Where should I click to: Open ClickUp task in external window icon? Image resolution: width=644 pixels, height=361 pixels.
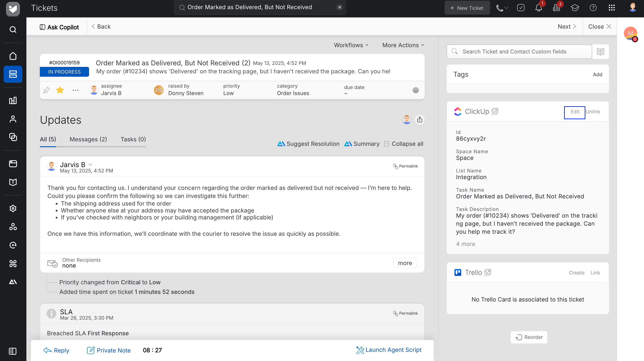[495, 111]
